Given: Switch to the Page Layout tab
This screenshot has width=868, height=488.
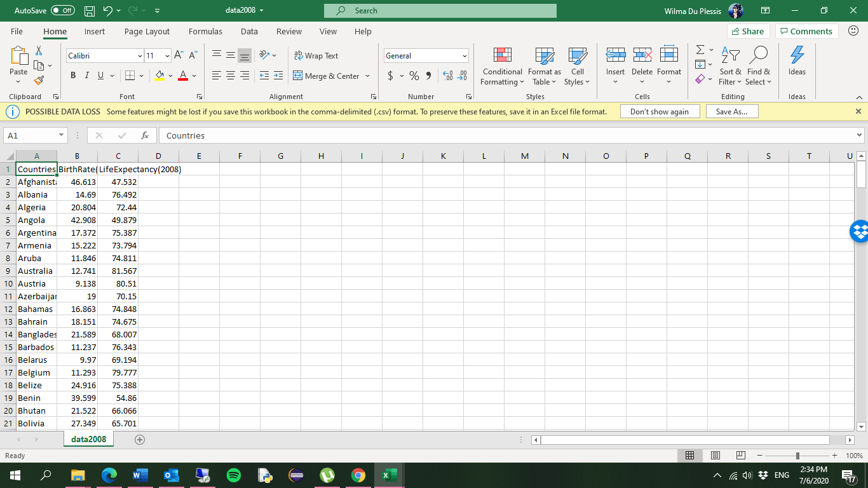Looking at the screenshot, I should tap(147, 31).
